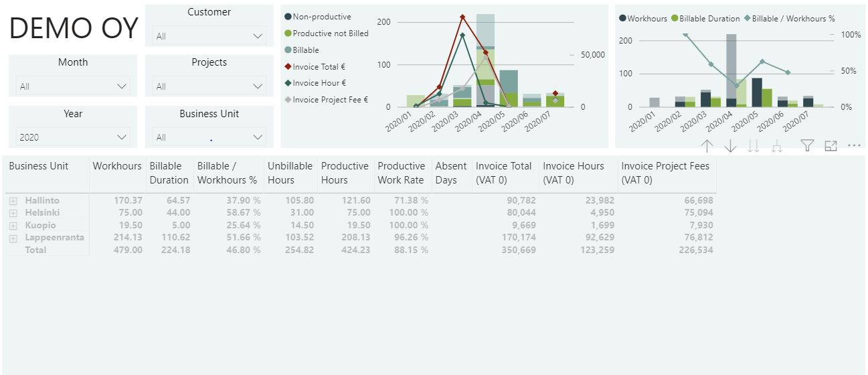Click the Non-productive legend color marker
This screenshot has height=375, width=868.
pyautogui.click(x=288, y=17)
